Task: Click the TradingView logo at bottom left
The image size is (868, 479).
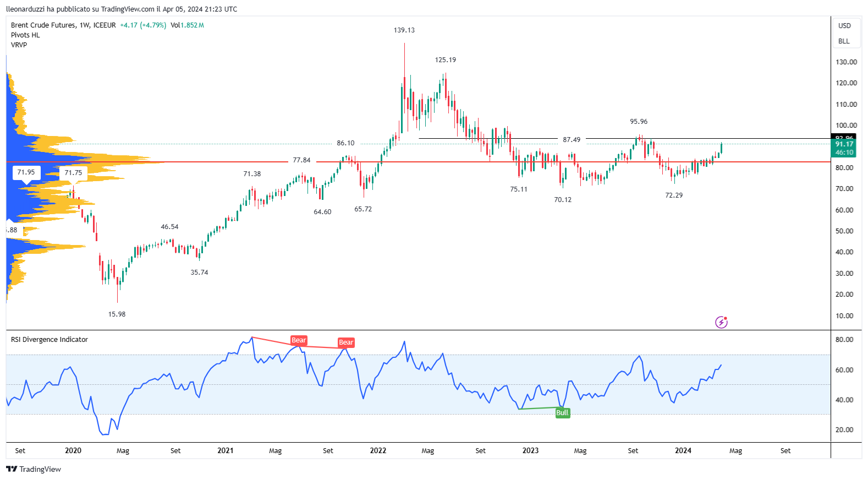Action: pos(34,469)
